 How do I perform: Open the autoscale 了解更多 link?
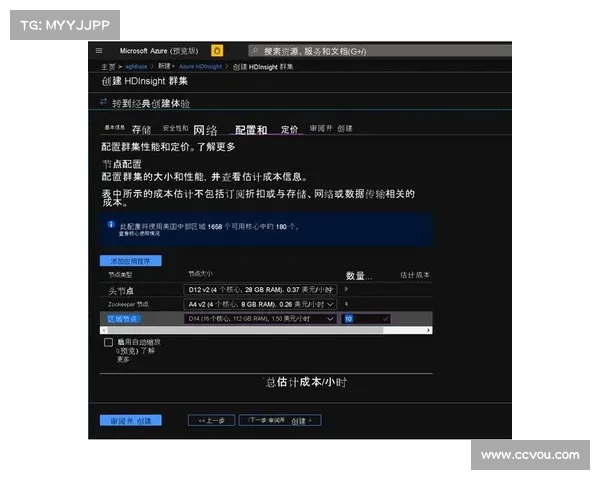(135, 355)
